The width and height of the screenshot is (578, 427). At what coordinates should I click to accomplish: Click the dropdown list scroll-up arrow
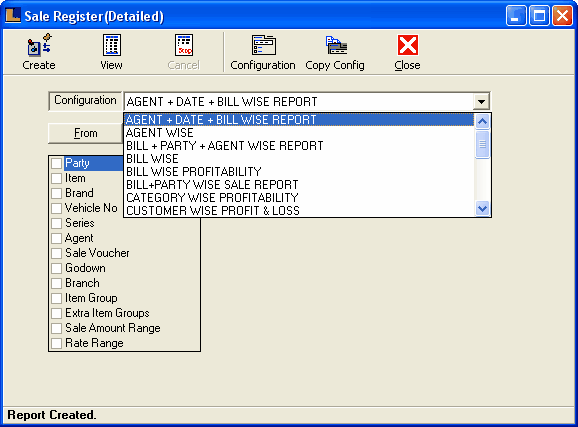coord(482,121)
